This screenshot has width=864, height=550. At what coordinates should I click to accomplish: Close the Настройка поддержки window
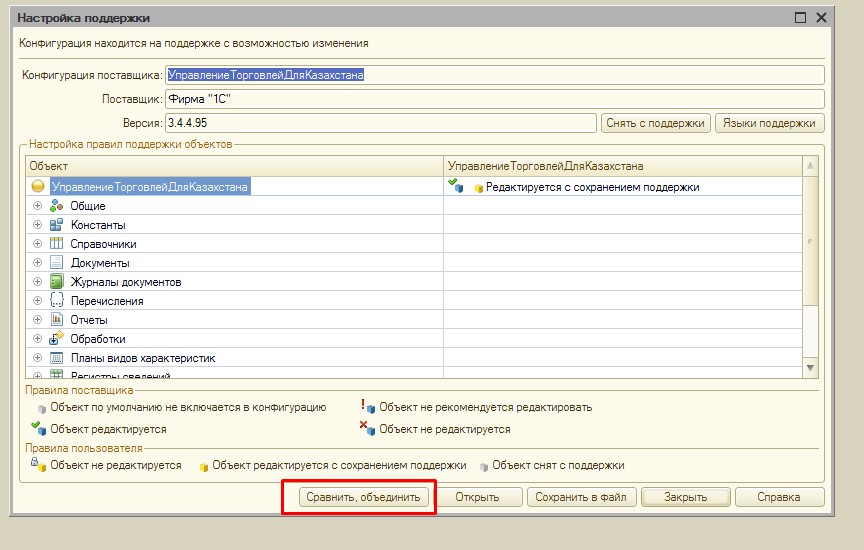coord(821,18)
